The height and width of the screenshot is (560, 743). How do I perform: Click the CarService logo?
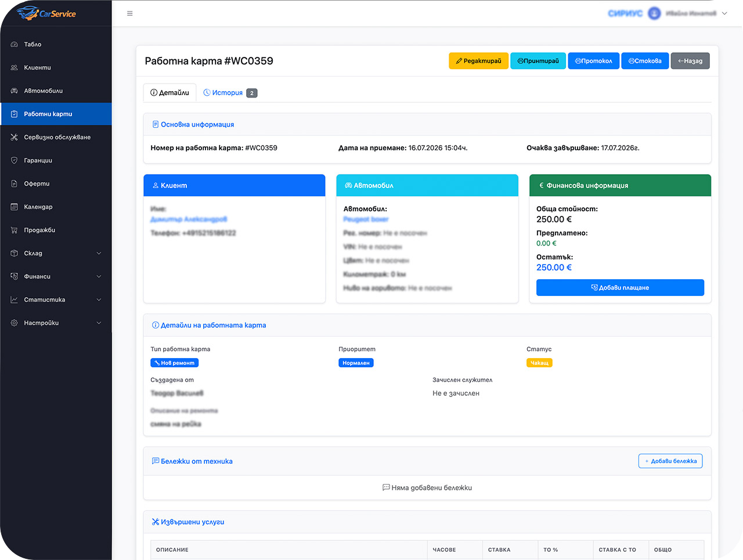(46, 13)
